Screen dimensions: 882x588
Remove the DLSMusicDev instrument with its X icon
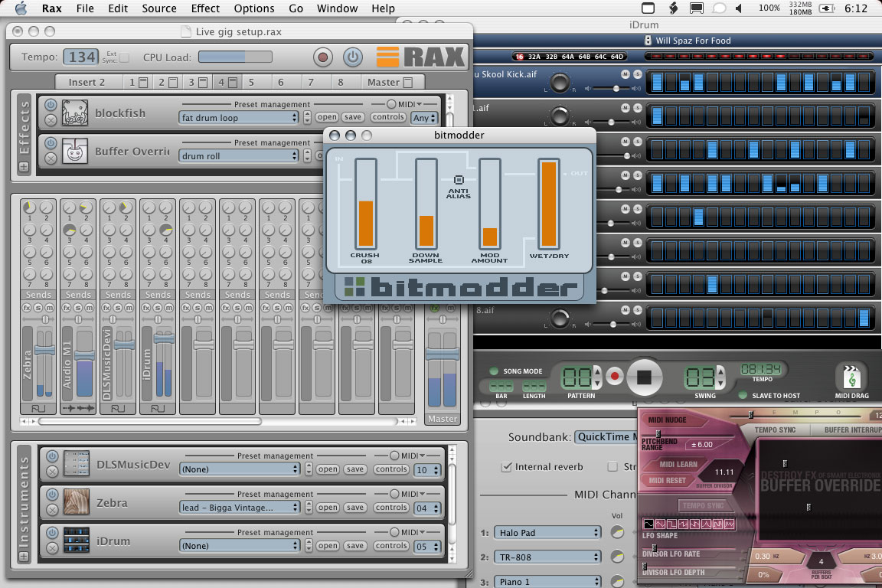[x=52, y=472]
